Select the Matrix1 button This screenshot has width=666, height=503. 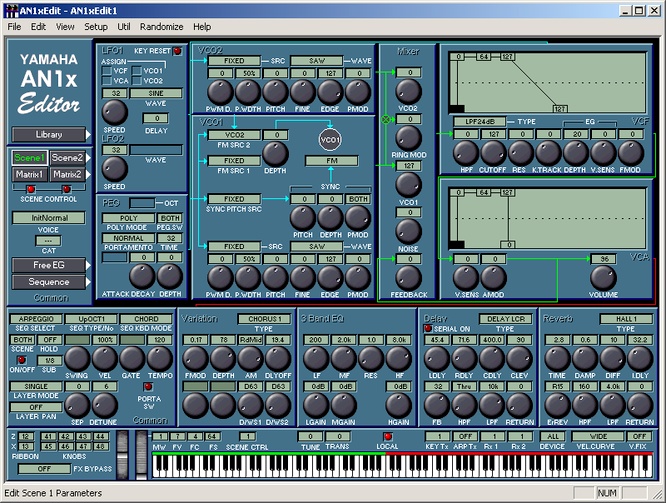(29, 175)
